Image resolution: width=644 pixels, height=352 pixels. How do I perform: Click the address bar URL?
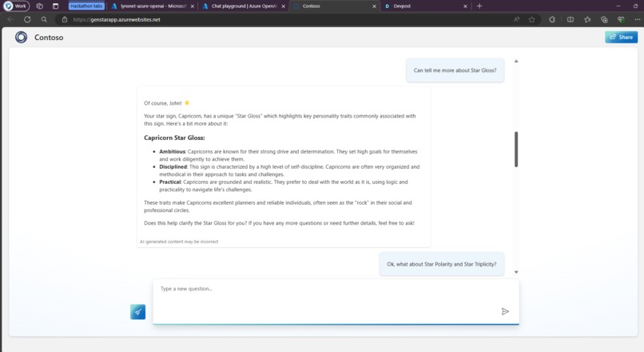pos(117,19)
